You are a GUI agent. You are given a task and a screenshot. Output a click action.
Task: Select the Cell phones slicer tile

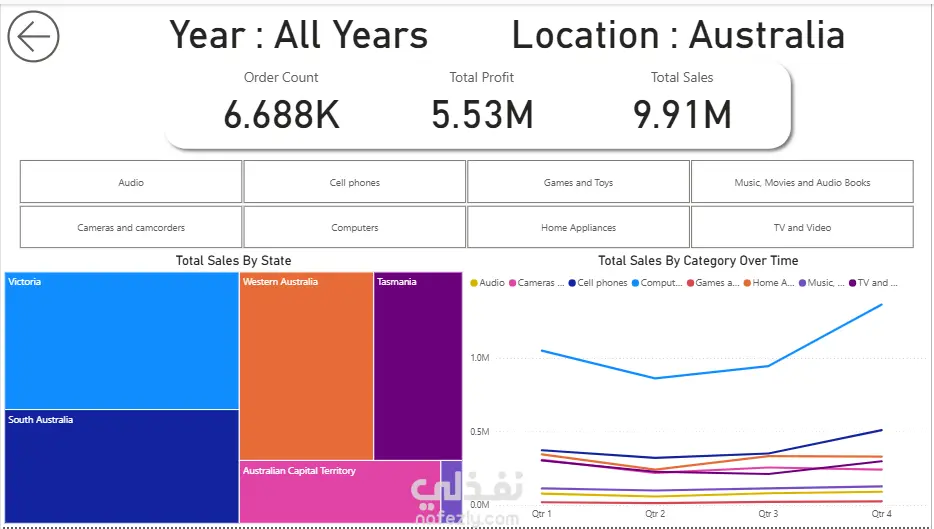pyautogui.click(x=354, y=182)
